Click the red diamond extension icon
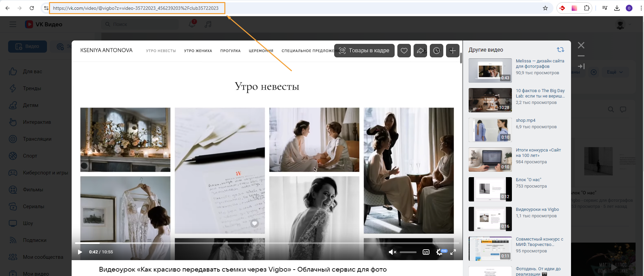Image resolution: width=644 pixels, height=276 pixels. pos(562,8)
